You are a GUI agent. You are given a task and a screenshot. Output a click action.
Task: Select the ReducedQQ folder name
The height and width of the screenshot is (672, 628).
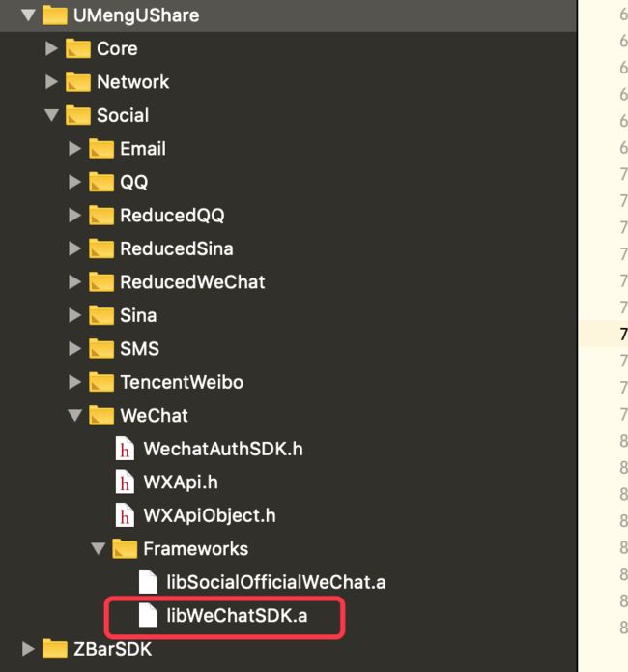172,216
